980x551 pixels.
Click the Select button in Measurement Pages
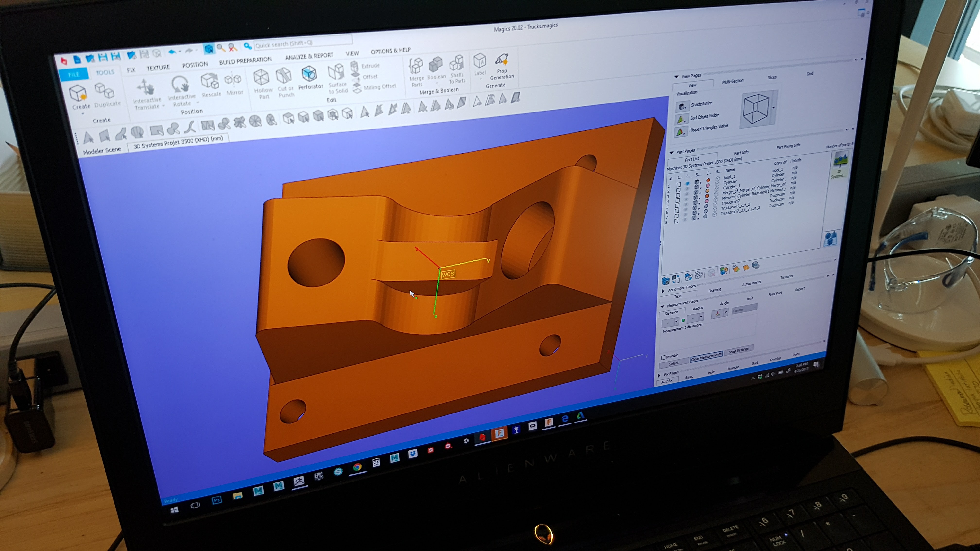[674, 363]
